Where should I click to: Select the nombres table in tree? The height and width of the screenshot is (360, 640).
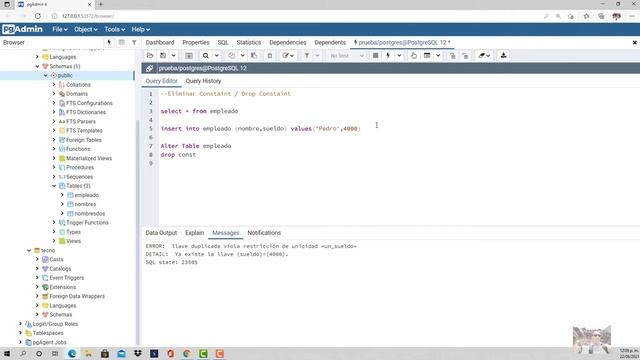pyautogui.click(x=85, y=204)
